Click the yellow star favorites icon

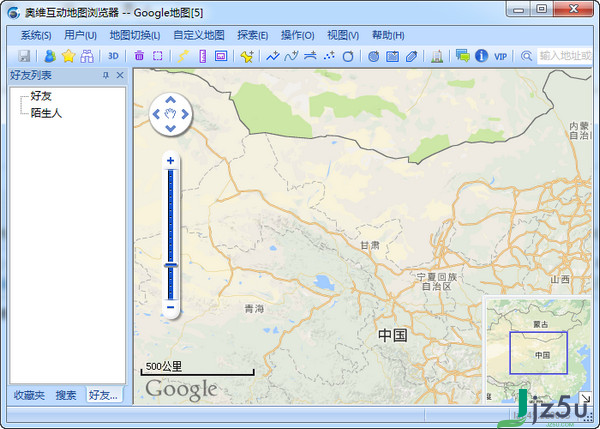[68, 56]
